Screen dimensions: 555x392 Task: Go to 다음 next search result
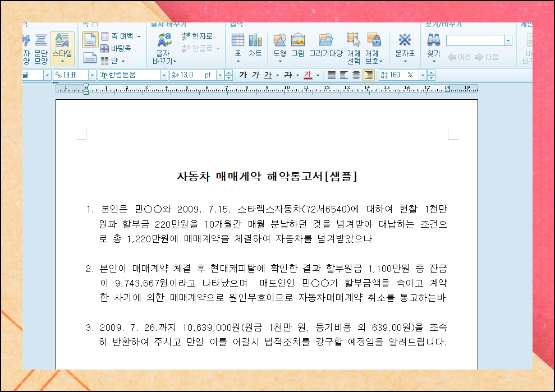487,57
